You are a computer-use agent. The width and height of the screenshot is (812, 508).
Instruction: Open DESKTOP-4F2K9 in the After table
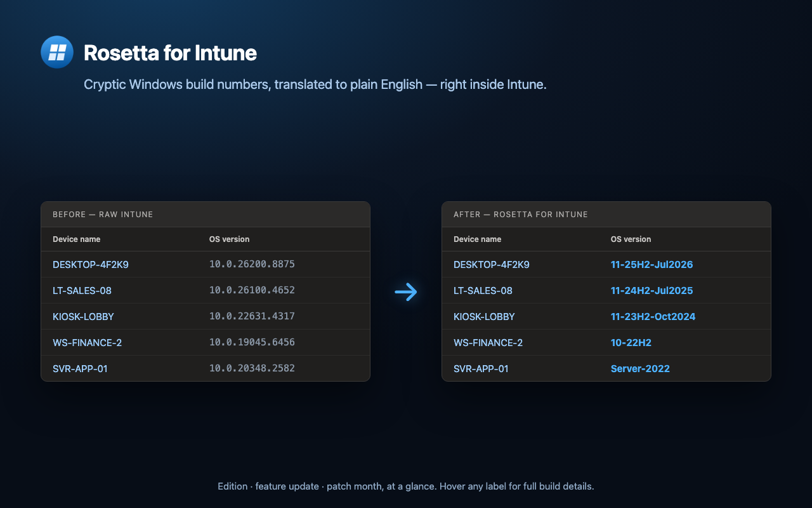pos(492,264)
